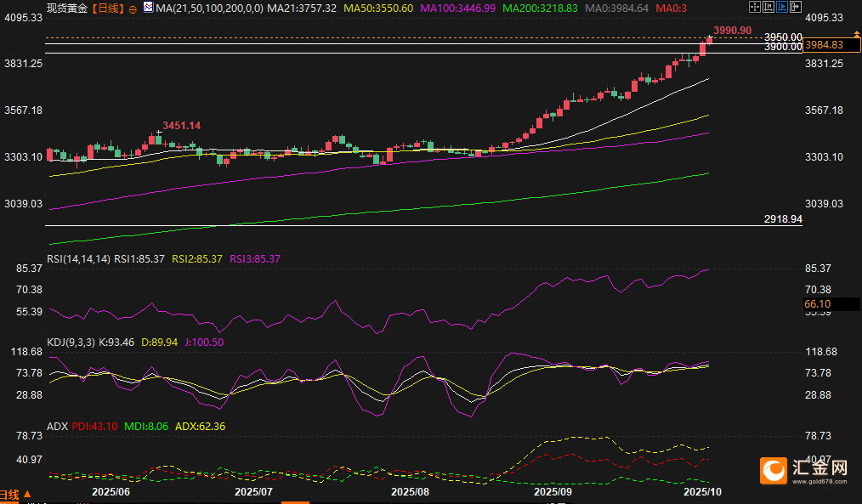Select the 【日线】 timeframe label
This screenshot has height=504, width=862.
[106, 8]
